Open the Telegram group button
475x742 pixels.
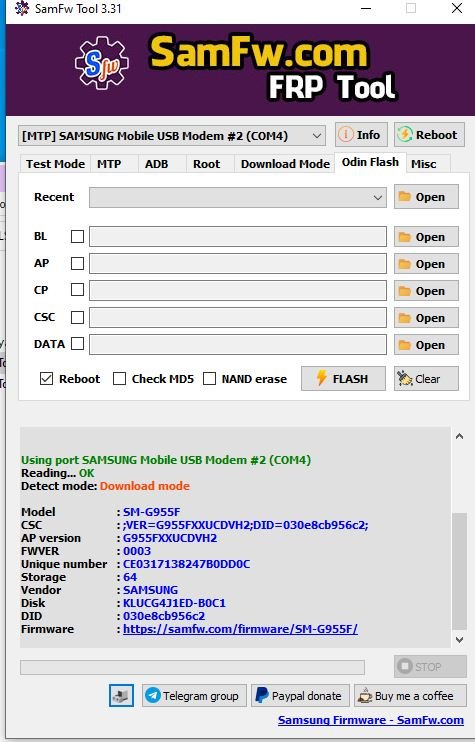point(194,696)
